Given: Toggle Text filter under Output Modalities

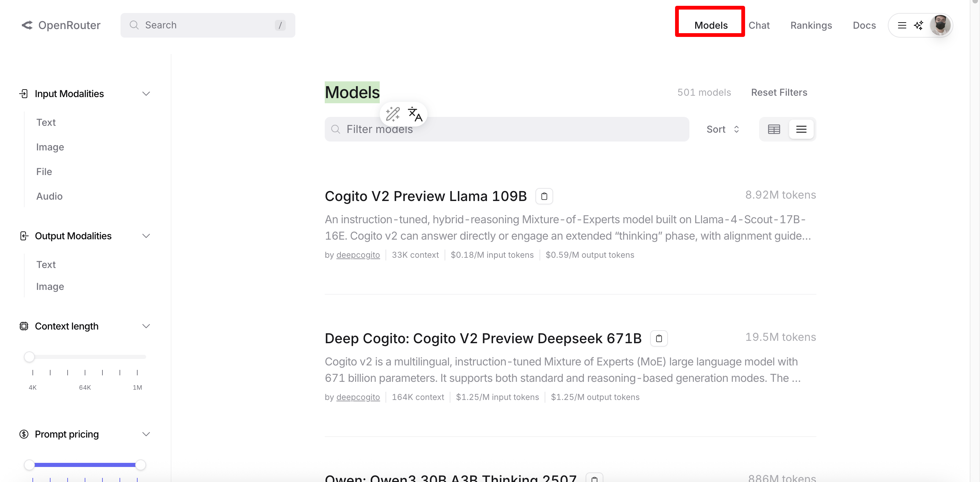Looking at the screenshot, I should [46, 265].
